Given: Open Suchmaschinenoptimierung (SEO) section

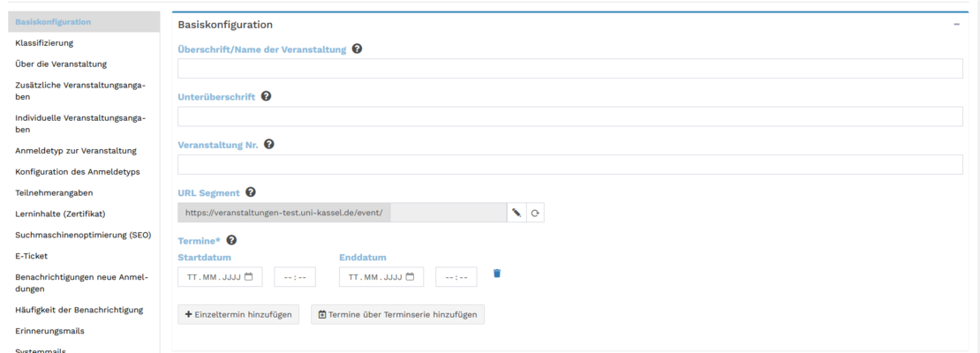Looking at the screenshot, I should click(84, 235).
